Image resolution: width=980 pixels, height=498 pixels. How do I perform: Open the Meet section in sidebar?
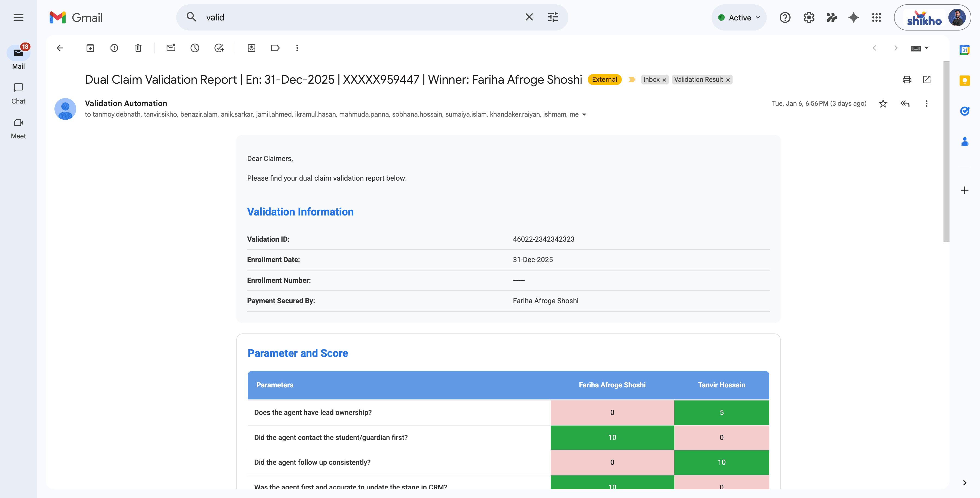[x=18, y=127]
